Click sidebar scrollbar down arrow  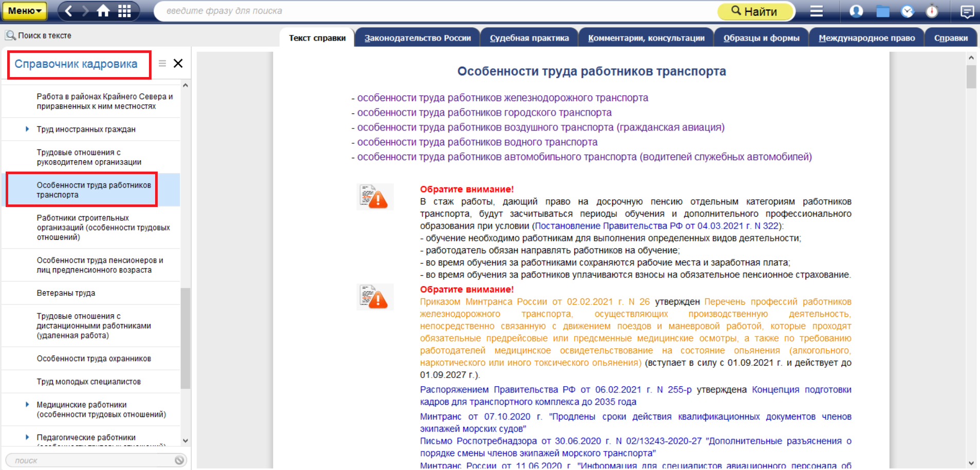point(185,441)
